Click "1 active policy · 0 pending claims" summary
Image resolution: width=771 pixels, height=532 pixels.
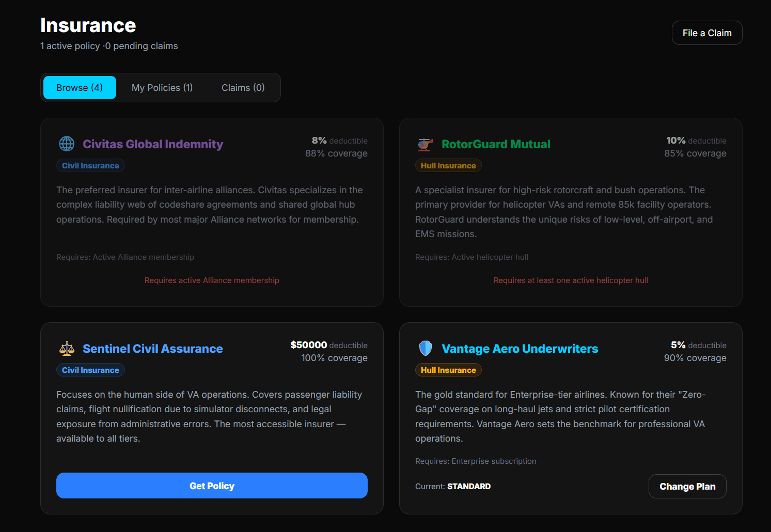point(109,46)
